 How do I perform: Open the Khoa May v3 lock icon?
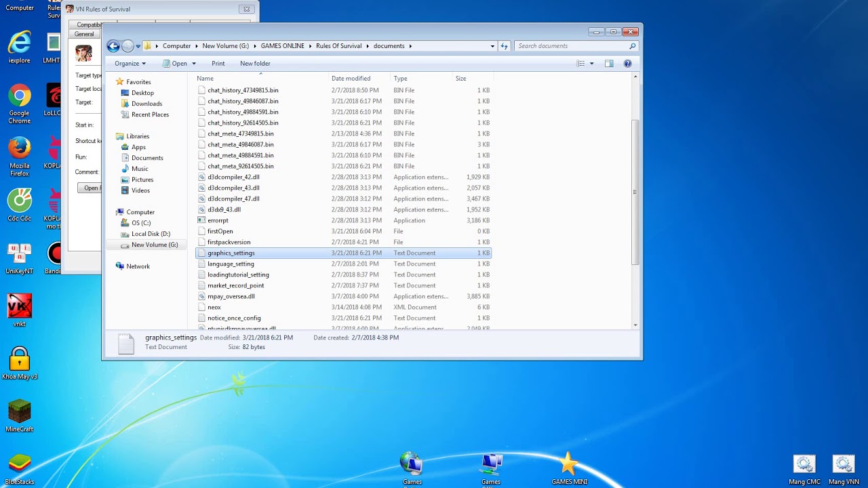(19, 363)
